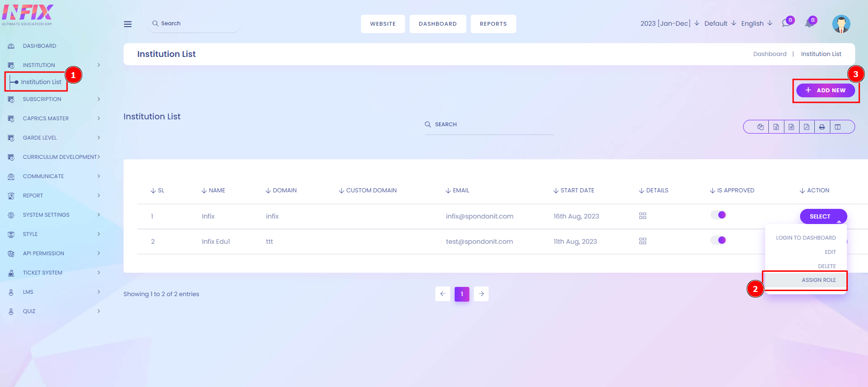868x387 pixels.
Task: Open the English language dropdown
Action: pos(757,23)
